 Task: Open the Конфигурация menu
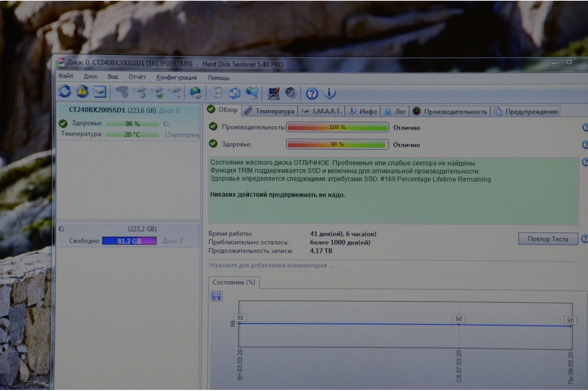[x=176, y=77]
